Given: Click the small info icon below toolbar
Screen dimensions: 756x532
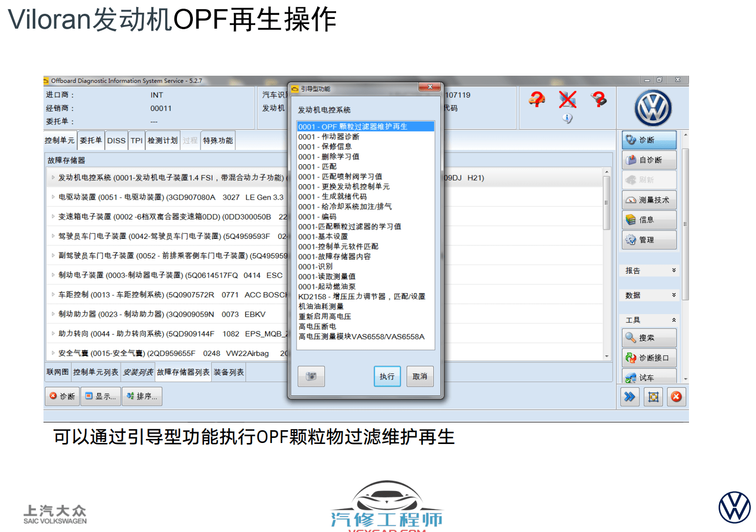Looking at the screenshot, I should 567,118.
